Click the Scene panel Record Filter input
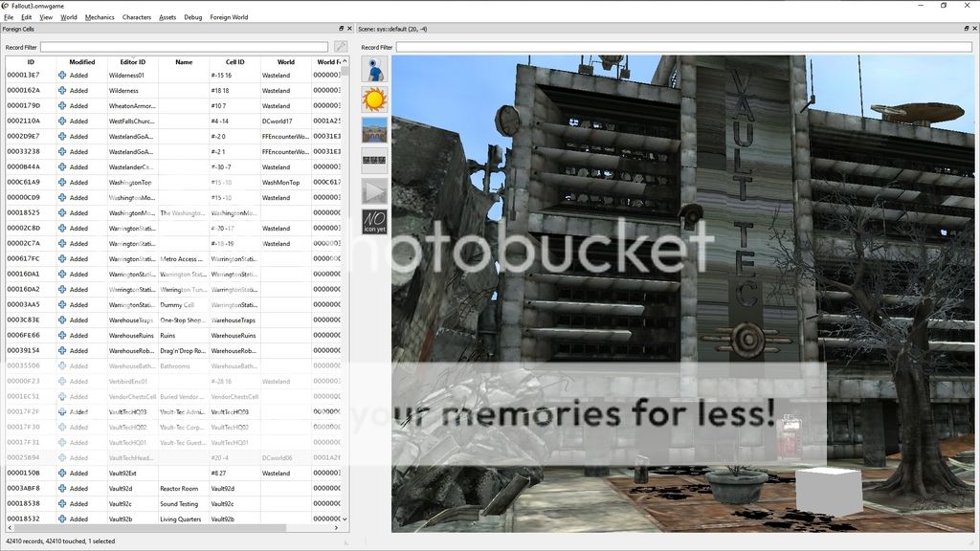980x551 pixels. point(683,47)
